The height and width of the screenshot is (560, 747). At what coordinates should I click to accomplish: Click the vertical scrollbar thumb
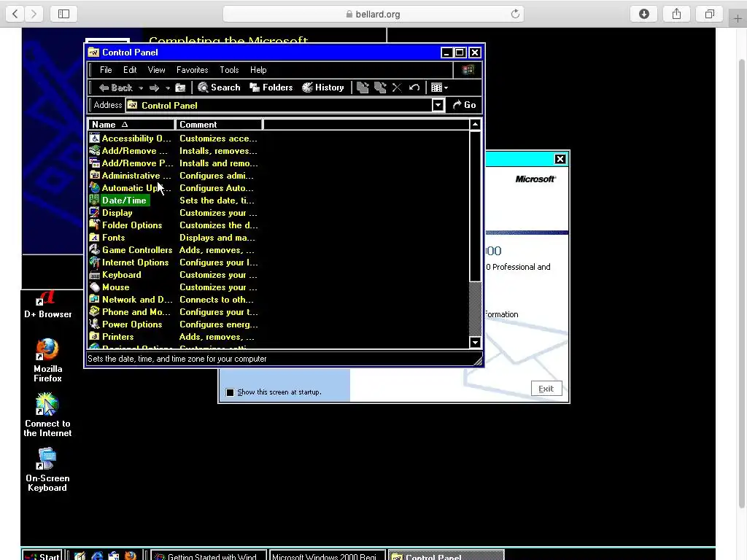[475, 206]
